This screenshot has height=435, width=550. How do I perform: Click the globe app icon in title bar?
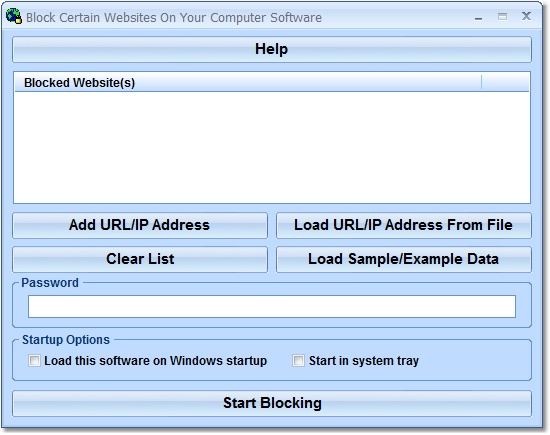click(13, 16)
